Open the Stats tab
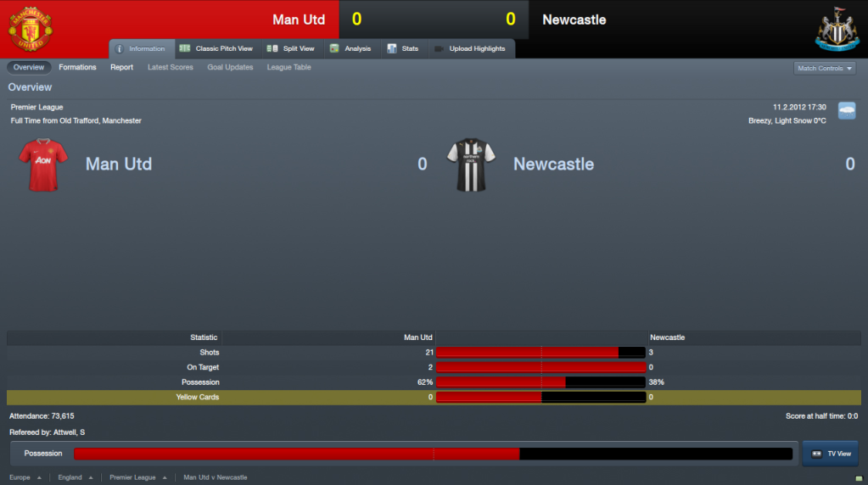 pyautogui.click(x=403, y=48)
